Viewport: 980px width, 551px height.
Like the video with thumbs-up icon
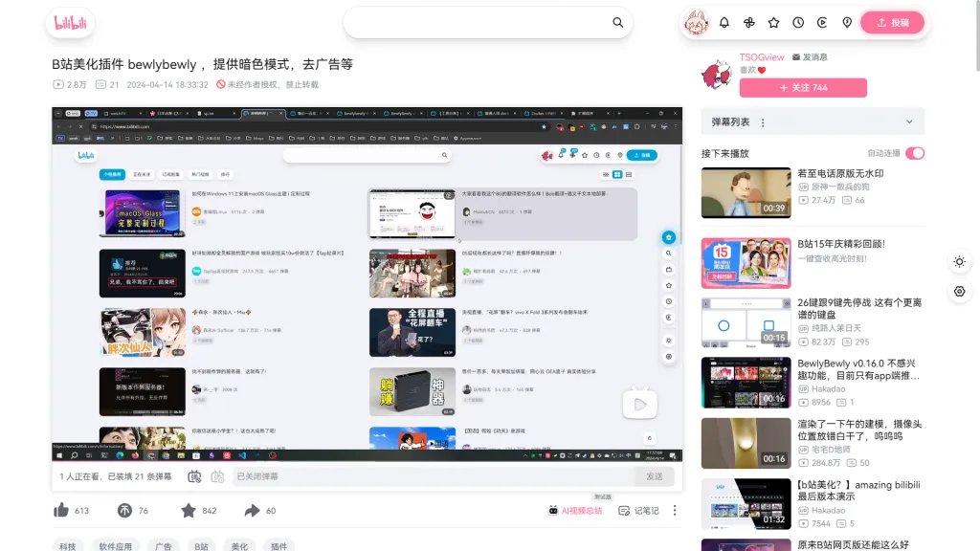(61, 511)
